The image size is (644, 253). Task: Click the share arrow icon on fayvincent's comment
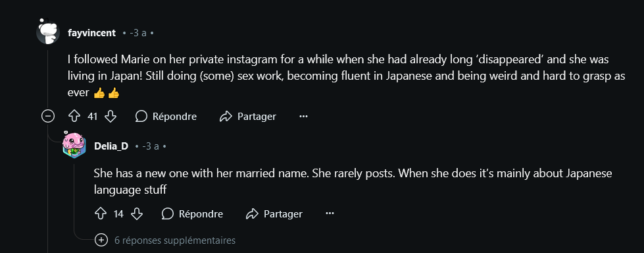pyautogui.click(x=226, y=117)
